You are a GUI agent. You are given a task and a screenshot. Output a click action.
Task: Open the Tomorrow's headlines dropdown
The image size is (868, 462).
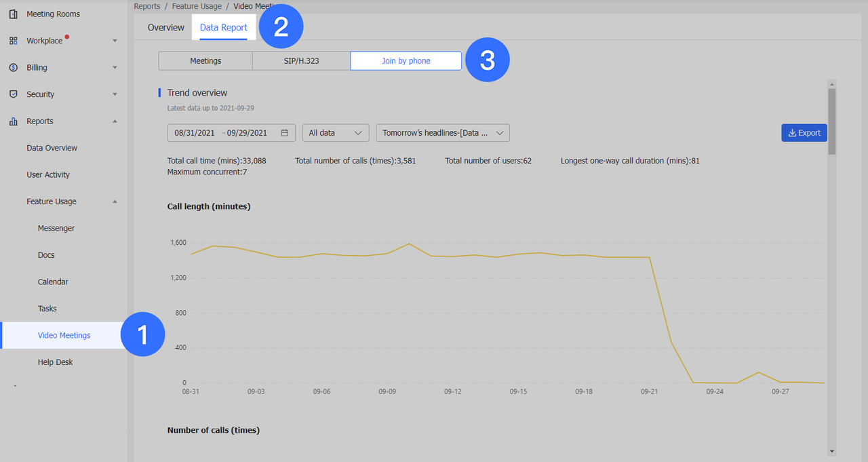tap(443, 133)
